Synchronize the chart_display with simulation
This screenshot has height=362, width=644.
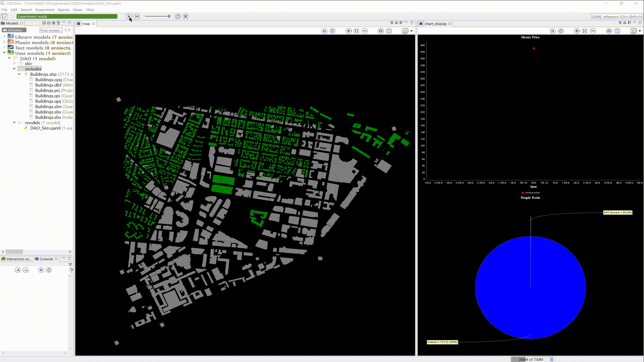pos(561,31)
